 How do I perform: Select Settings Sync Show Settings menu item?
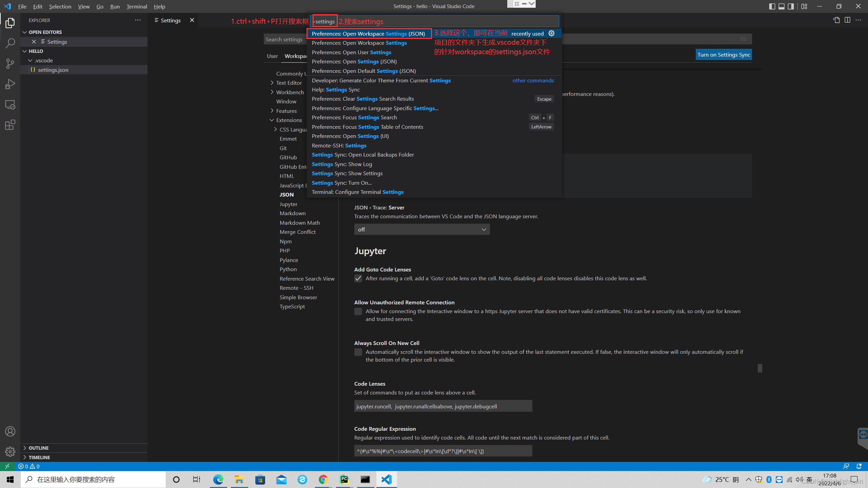[x=347, y=173]
